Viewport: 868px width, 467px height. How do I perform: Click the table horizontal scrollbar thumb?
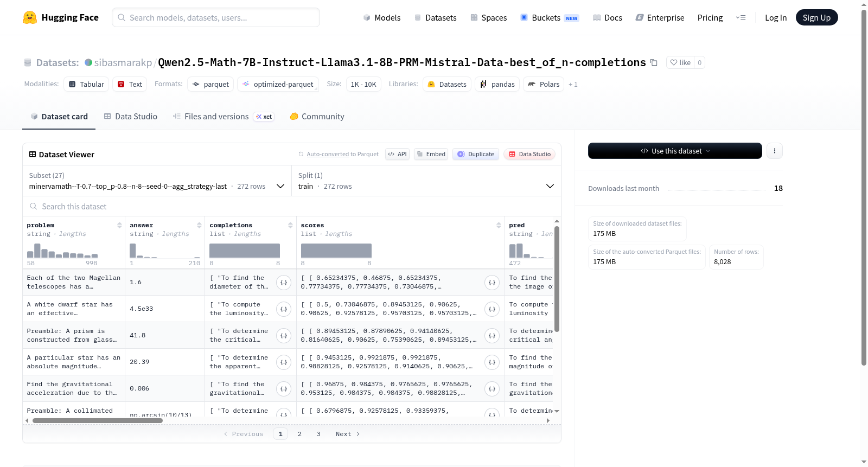pyautogui.click(x=98, y=420)
